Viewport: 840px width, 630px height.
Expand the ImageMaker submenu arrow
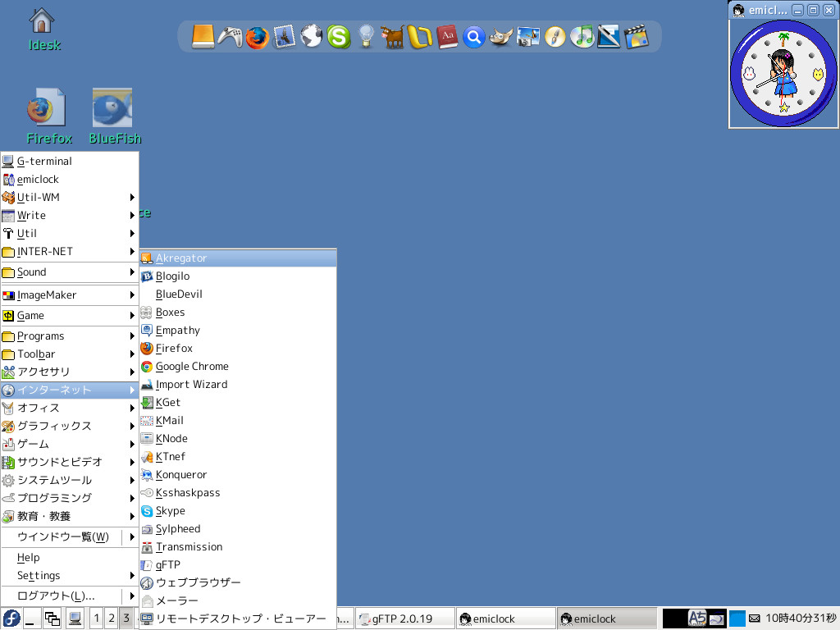click(132, 295)
